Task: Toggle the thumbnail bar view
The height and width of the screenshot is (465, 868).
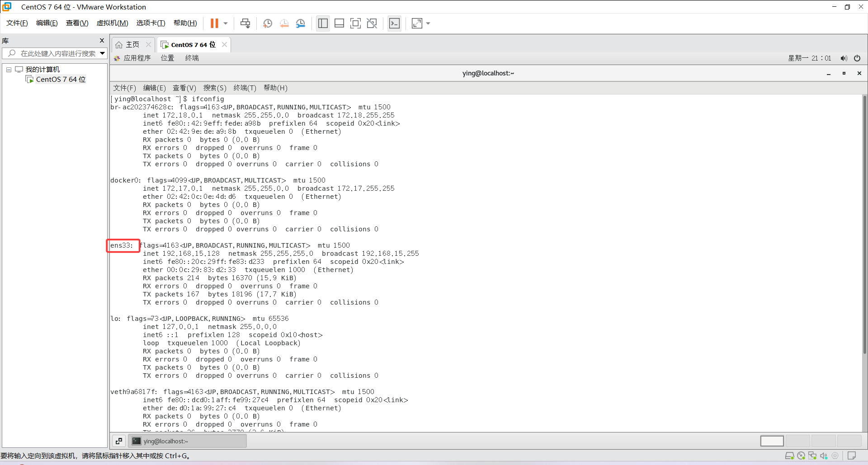Action: (339, 23)
